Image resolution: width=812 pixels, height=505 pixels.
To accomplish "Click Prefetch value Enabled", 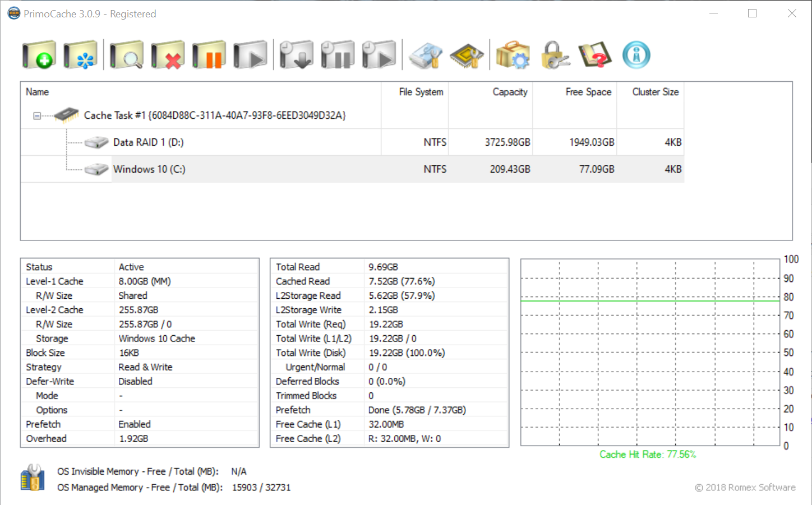I will point(135,424).
